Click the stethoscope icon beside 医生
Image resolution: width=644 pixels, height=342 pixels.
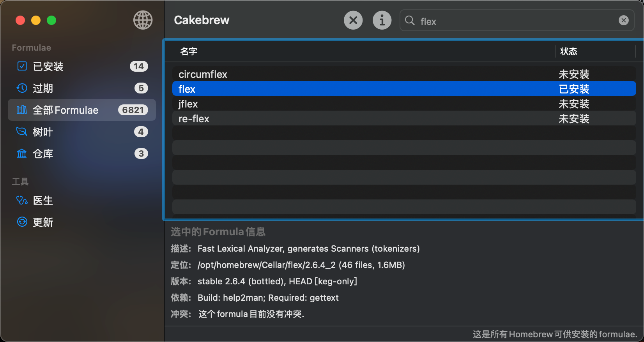tap(22, 200)
